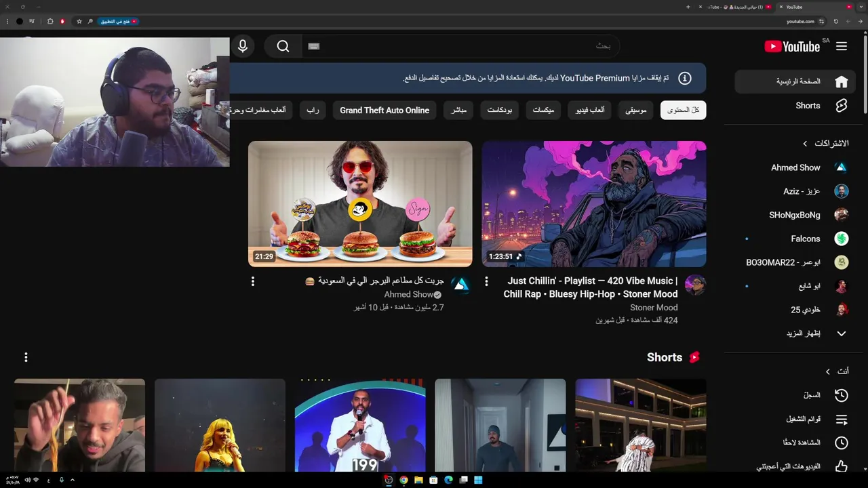This screenshot has width=868, height=488.
Task: Reload the page in the browser
Action: coord(836,21)
